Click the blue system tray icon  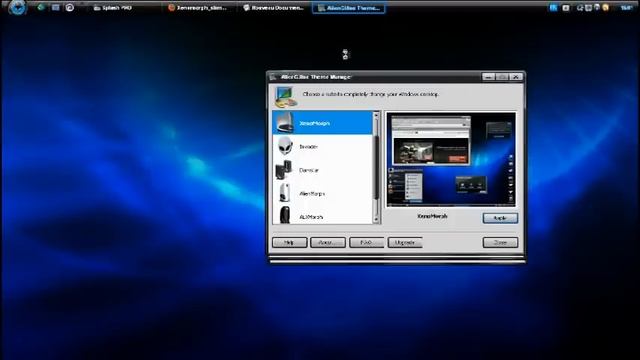tap(553, 7)
